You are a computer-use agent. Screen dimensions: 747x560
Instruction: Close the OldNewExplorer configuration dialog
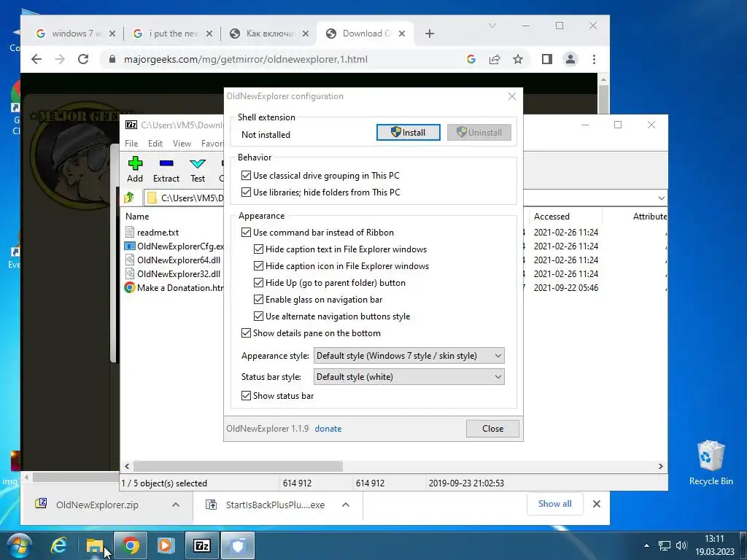(x=492, y=429)
